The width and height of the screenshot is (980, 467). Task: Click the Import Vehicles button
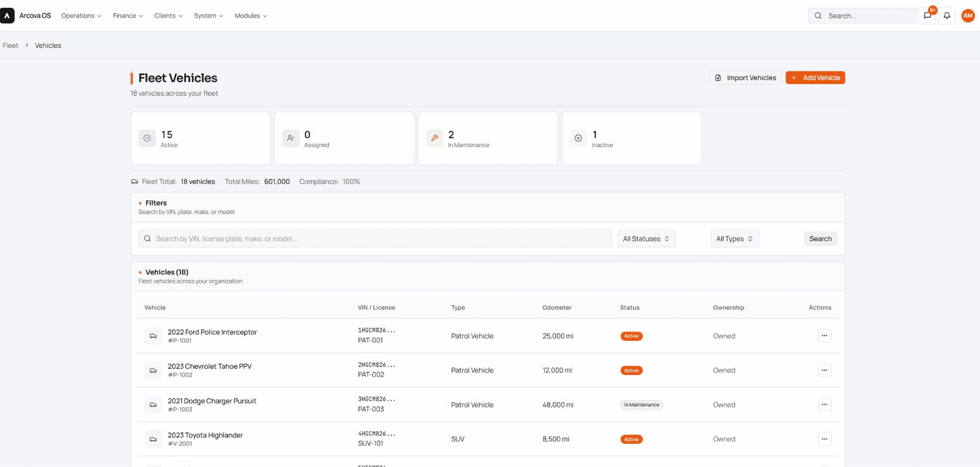point(745,78)
